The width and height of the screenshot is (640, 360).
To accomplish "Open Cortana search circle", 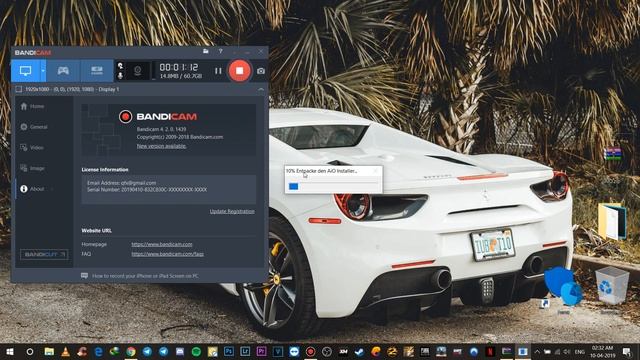I will (x=30, y=351).
